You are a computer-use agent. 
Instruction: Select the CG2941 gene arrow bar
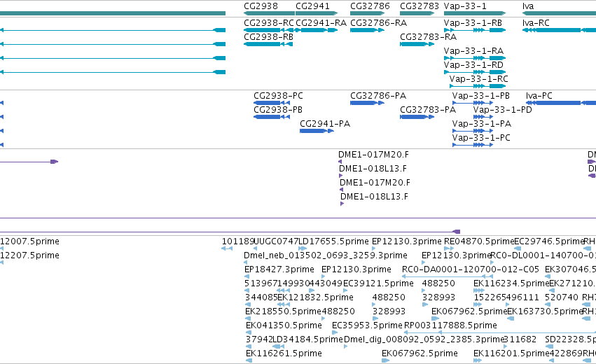[317, 13]
